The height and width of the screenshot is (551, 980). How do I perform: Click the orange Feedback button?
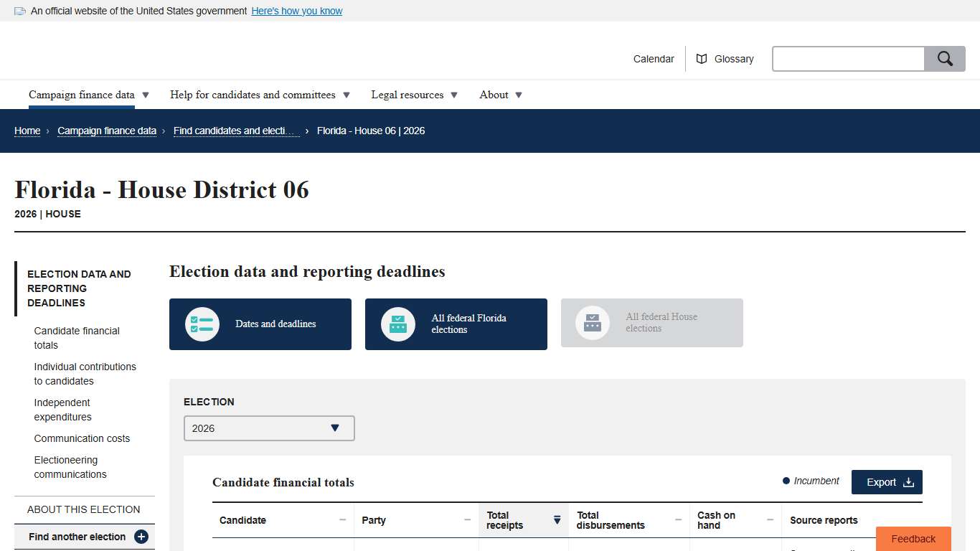(913, 538)
